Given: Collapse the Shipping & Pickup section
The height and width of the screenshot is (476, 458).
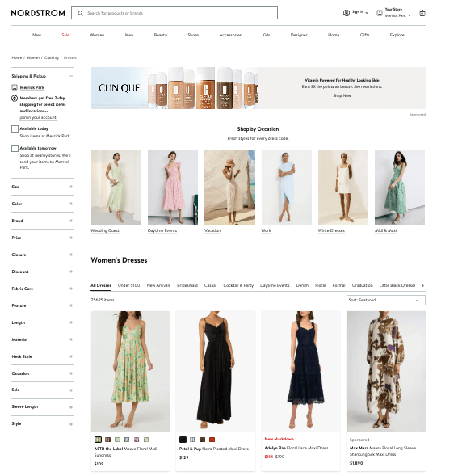Looking at the screenshot, I should 71,76.
